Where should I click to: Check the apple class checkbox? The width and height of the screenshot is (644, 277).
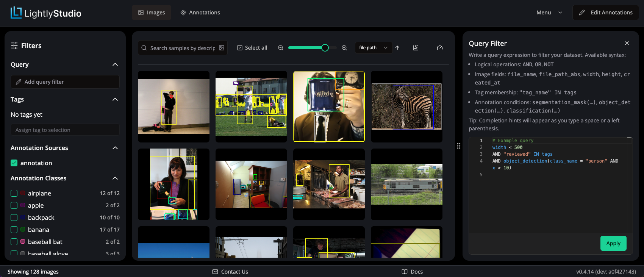[x=14, y=205]
